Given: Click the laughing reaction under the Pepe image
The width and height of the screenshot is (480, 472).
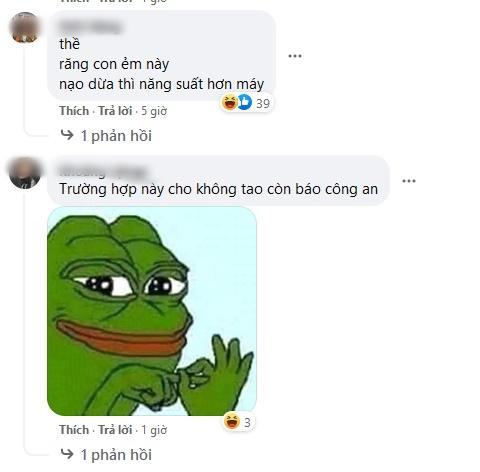Looking at the screenshot, I should (x=232, y=421).
